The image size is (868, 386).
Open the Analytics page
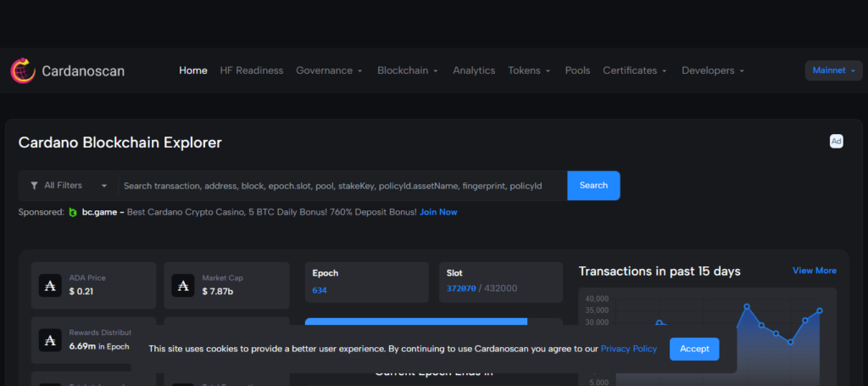474,71
